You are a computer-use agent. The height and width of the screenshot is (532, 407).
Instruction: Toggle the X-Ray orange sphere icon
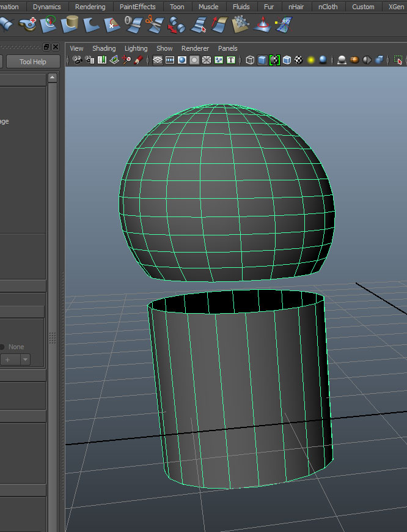point(354,60)
